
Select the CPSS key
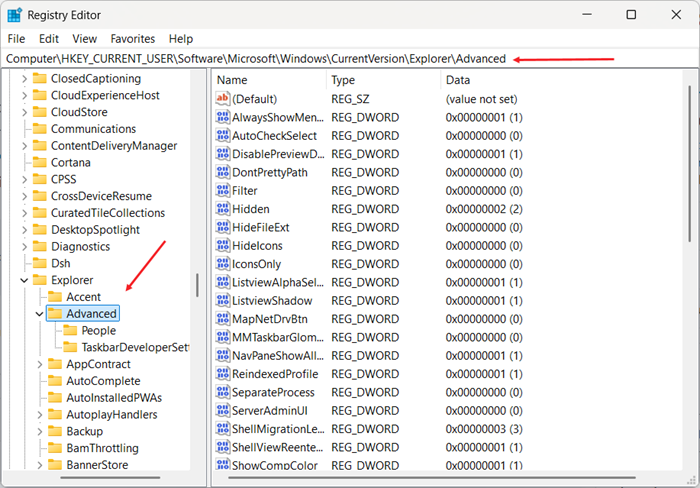tap(63, 179)
